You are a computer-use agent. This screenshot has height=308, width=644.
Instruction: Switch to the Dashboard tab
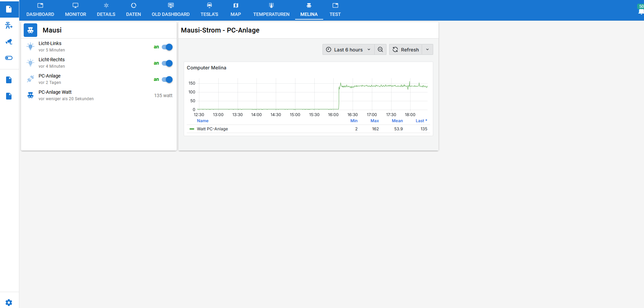coord(40,10)
